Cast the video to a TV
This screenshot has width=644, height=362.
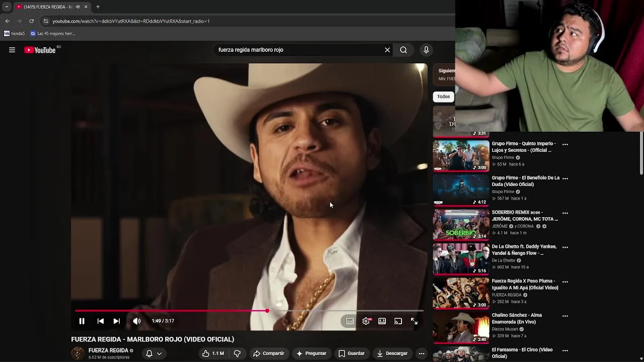398,321
